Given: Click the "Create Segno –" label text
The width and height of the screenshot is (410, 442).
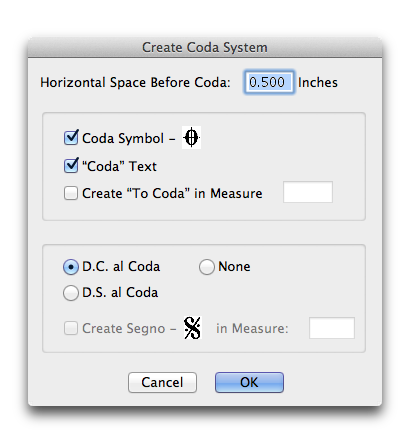Looking at the screenshot, I should tap(129, 329).
